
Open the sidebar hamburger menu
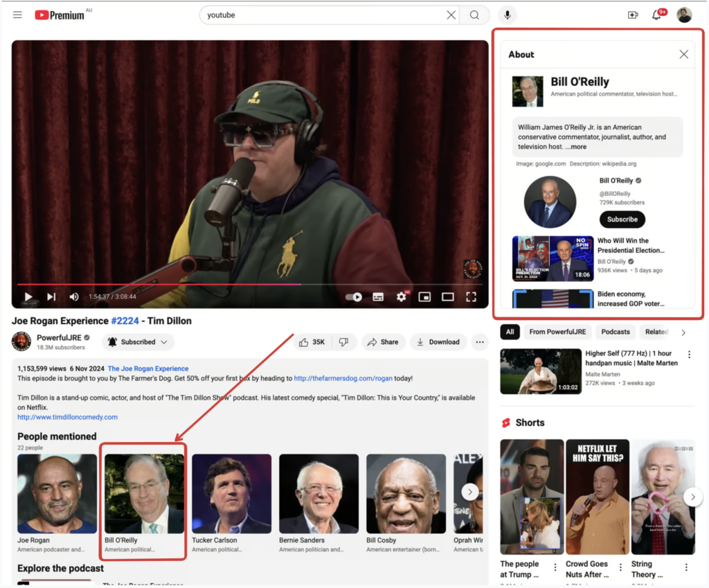17,15
